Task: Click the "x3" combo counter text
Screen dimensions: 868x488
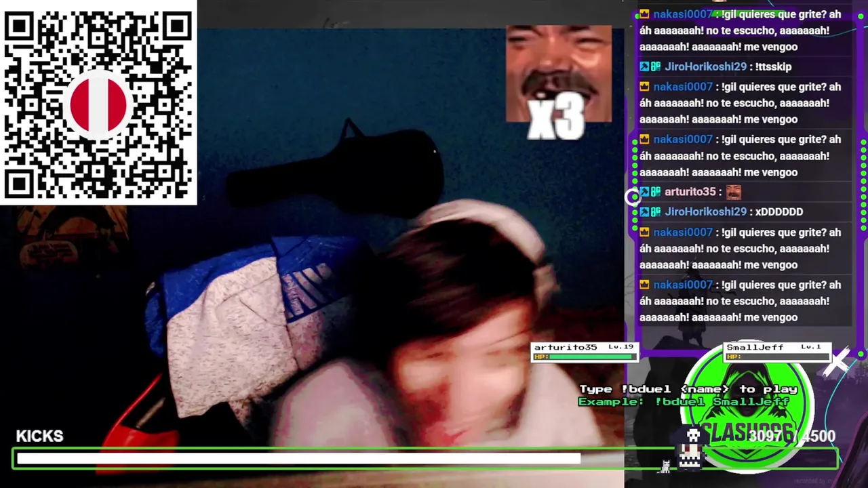Action: pos(556,118)
